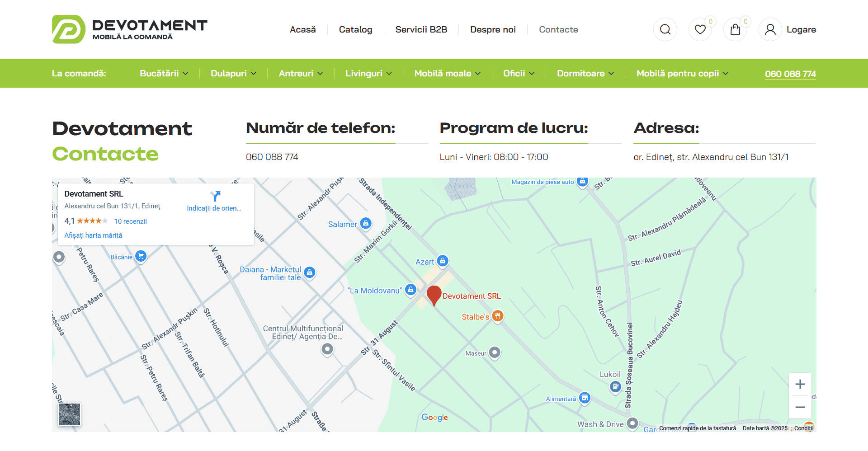Click the Alimentară store marker

585,398
